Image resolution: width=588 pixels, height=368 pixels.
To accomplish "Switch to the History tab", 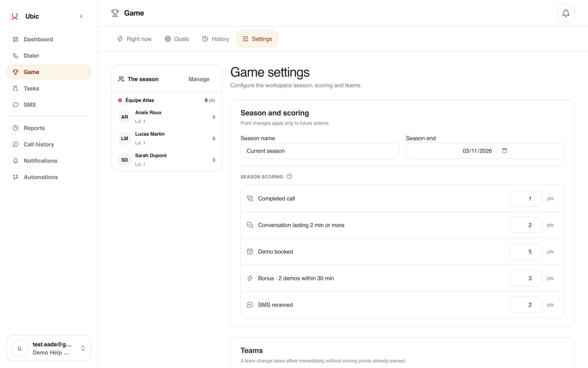I will point(216,39).
